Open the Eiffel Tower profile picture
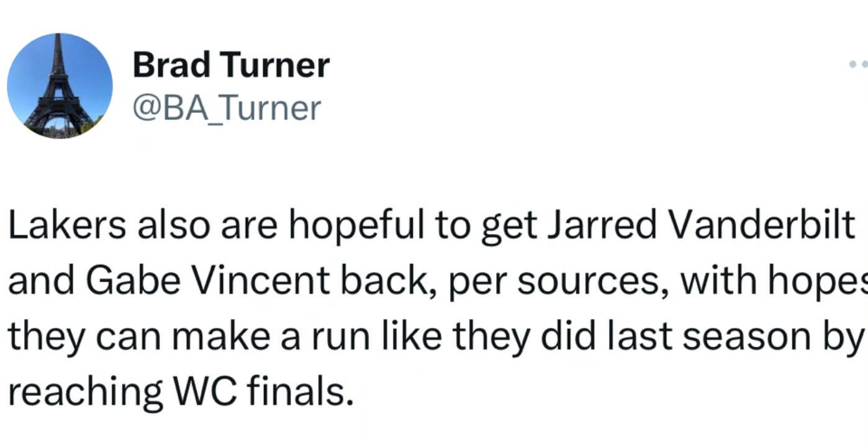The width and height of the screenshot is (868, 447). coord(60,86)
